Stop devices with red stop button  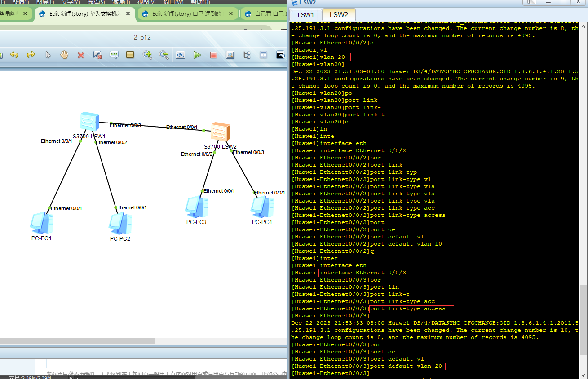(x=213, y=55)
